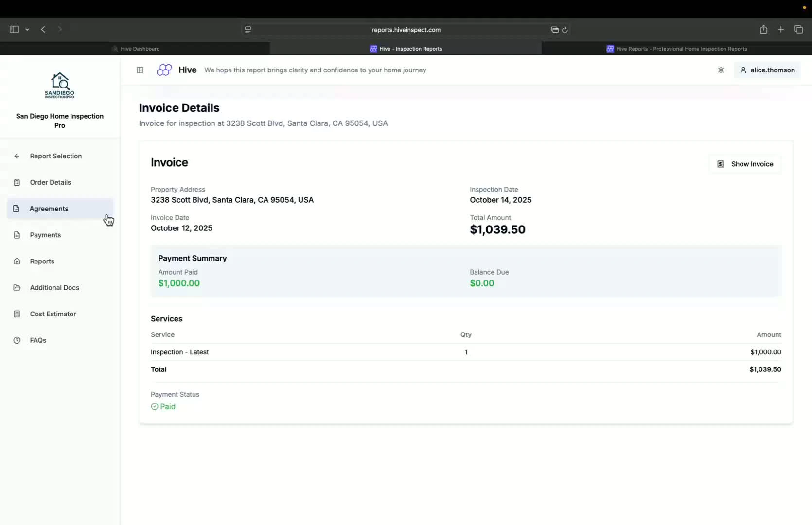Viewport: 812px width, 525px height.
Task: Click the Invoice Details page heading
Action: coord(179,108)
